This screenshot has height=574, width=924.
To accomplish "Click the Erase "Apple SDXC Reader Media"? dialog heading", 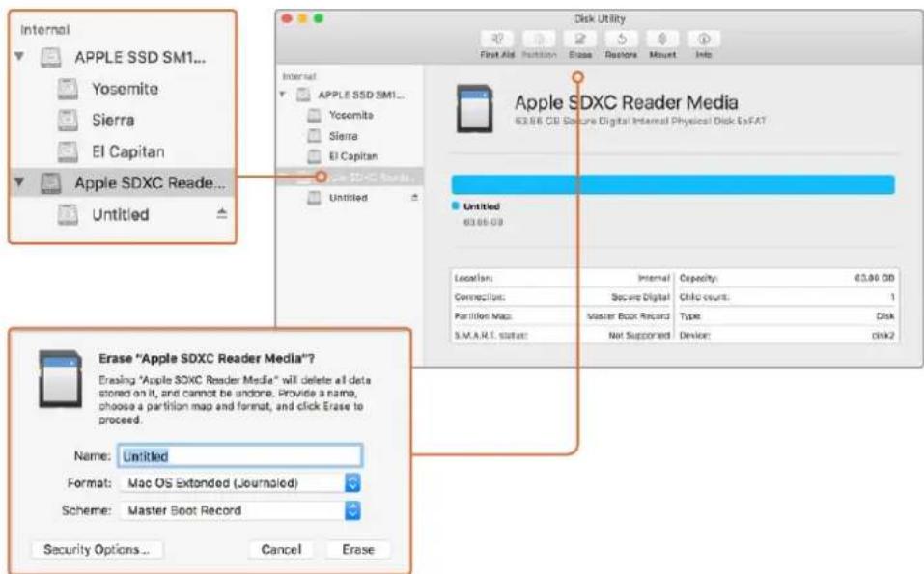I will point(207,359).
